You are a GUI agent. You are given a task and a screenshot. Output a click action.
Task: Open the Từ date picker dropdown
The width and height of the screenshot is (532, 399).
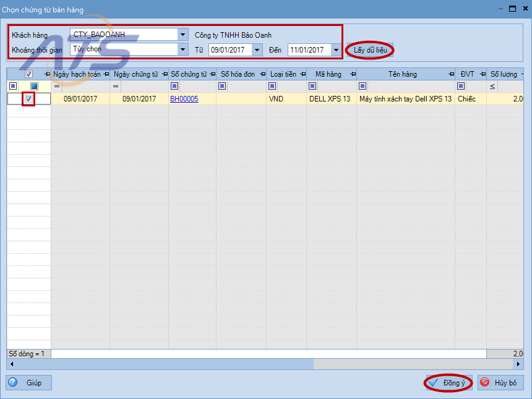[257, 49]
